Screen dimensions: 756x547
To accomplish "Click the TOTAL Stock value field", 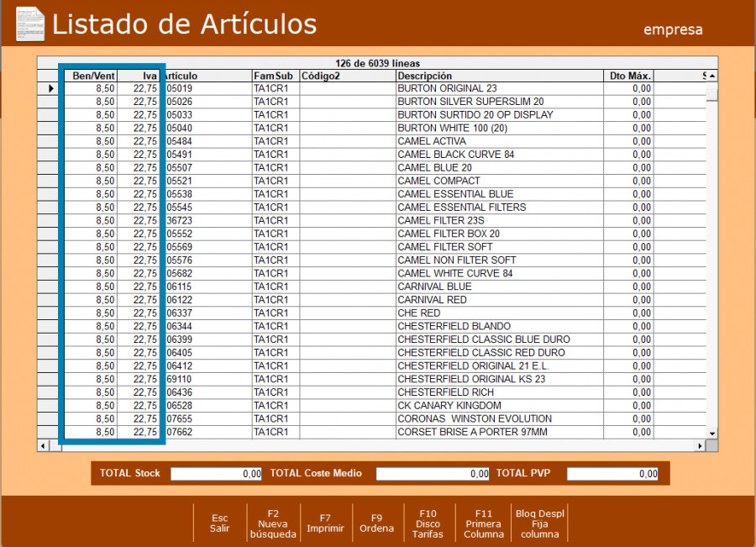I will pos(217,474).
